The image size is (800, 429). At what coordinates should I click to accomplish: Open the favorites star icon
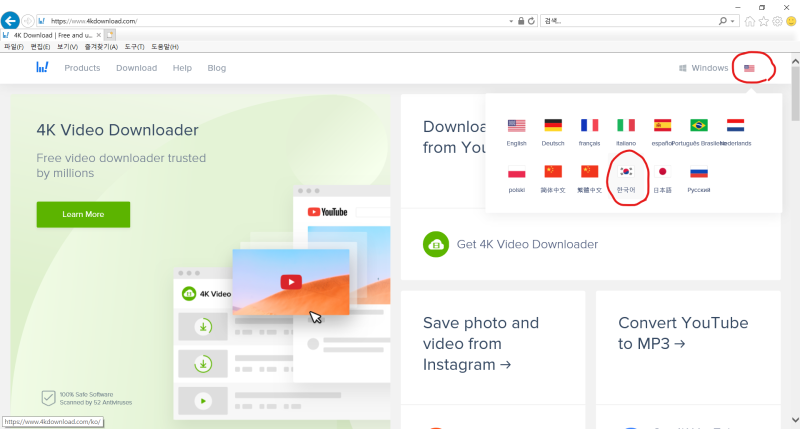[763, 21]
